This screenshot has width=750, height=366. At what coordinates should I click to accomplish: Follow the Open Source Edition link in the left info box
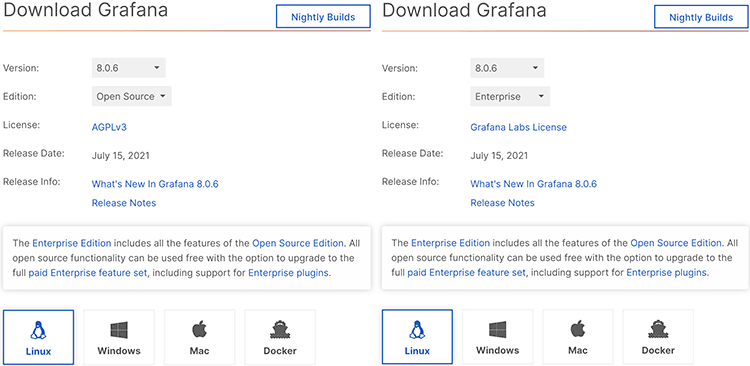click(x=298, y=243)
